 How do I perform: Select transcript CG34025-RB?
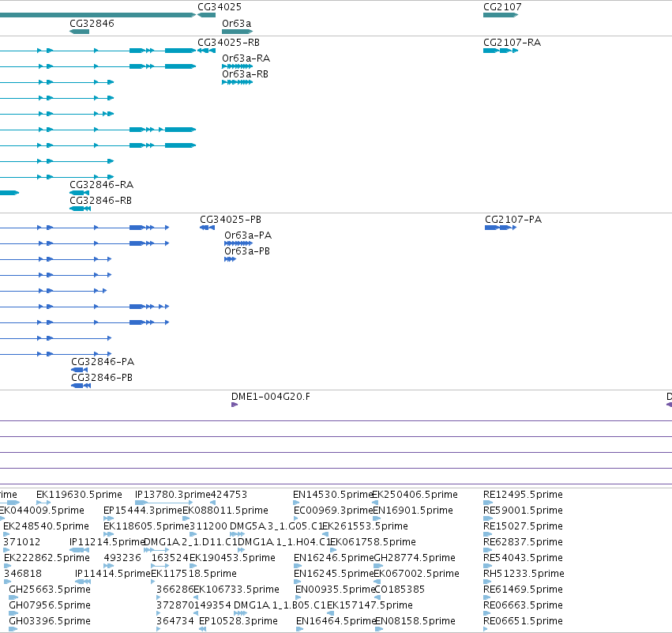tap(206, 51)
